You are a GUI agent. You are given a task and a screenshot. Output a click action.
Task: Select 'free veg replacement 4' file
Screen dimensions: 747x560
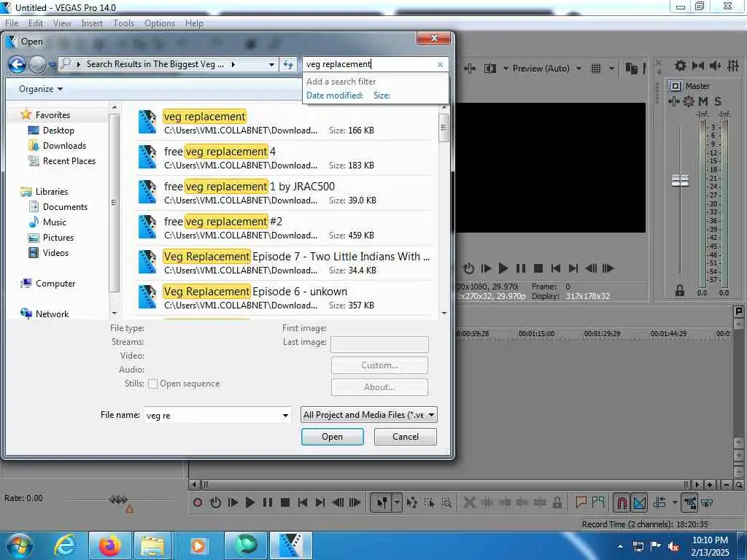[284, 158]
